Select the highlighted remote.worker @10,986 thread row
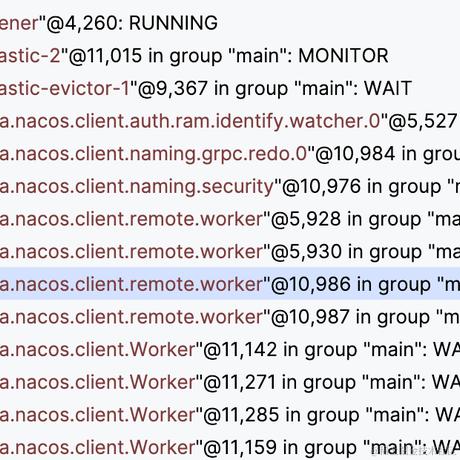The image size is (460, 460). tap(230, 284)
